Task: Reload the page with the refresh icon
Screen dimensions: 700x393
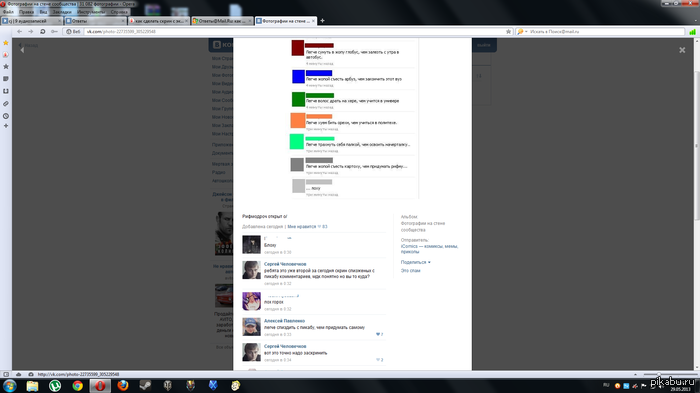Action: click(42, 32)
